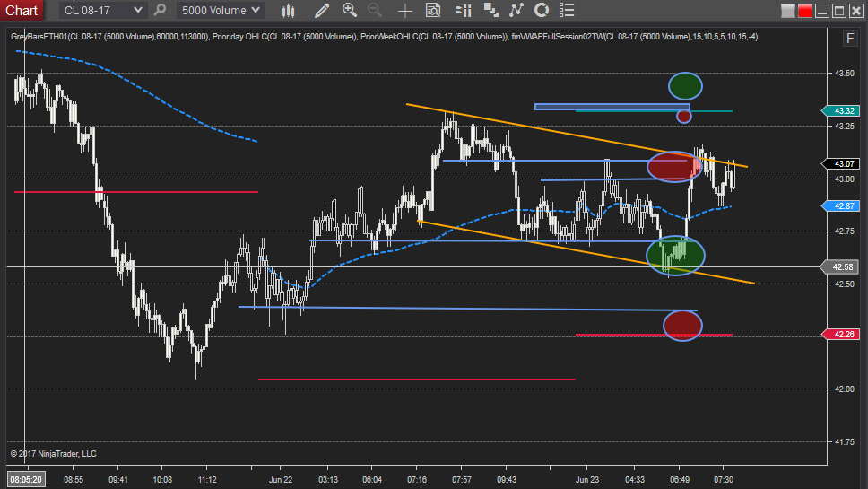Select the green ellipse at channel bottom

coord(675,256)
